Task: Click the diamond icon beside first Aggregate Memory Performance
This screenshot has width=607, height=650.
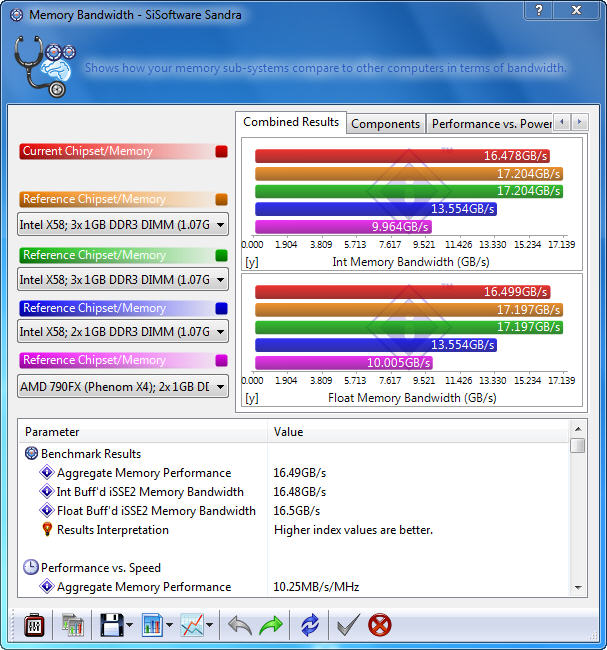Action: click(x=47, y=472)
